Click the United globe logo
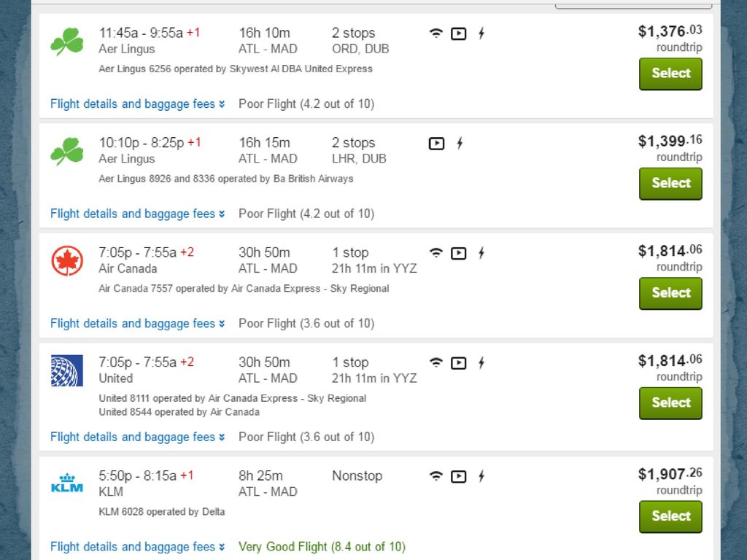747x560 pixels. click(x=67, y=370)
